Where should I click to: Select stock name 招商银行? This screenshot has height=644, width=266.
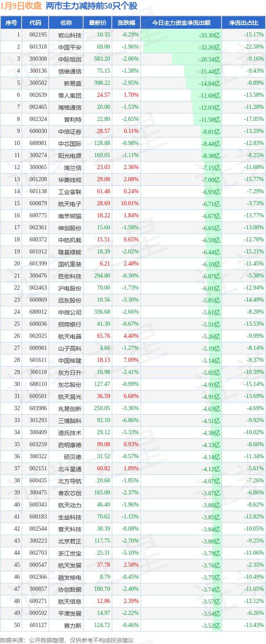point(70,324)
